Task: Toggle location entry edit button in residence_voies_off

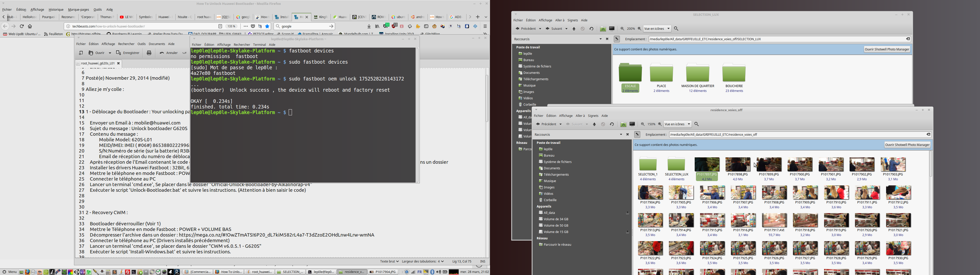Action: (637, 134)
